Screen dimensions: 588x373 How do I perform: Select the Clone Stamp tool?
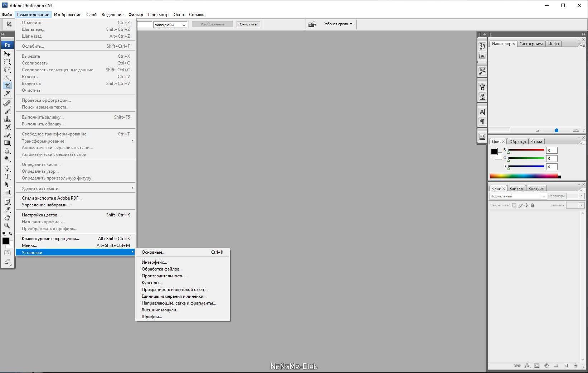coord(7,119)
